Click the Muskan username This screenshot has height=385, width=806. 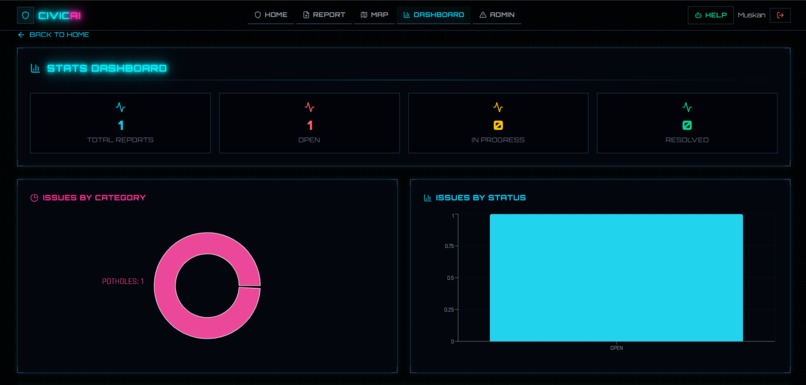tap(751, 15)
